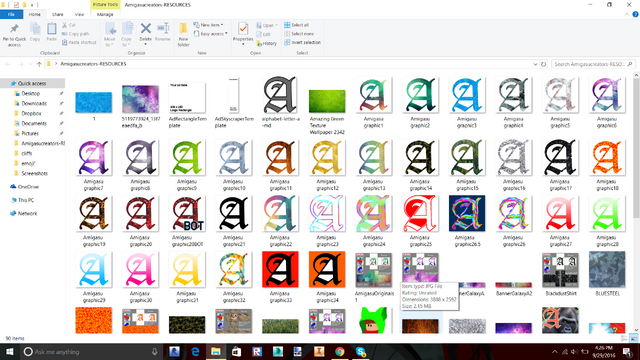Click Select all in the ribbon
This screenshot has height=360, width=640.
coord(297,25)
